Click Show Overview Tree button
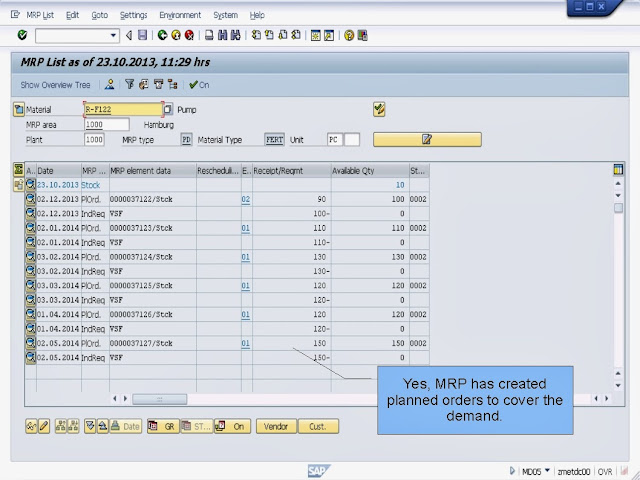Image resolution: width=640 pixels, height=480 pixels. 55,85
